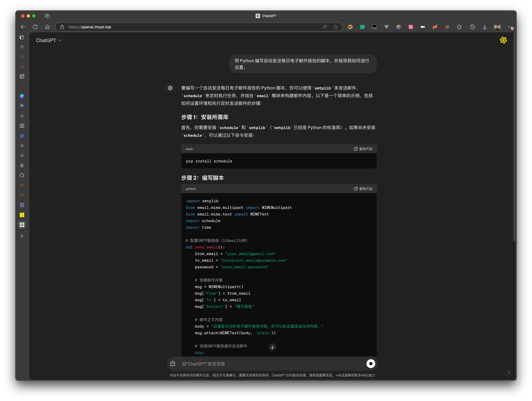Click the '步骤 2: 编写脚本' heading
The width and height of the screenshot is (532, 401).
(202, 178)
